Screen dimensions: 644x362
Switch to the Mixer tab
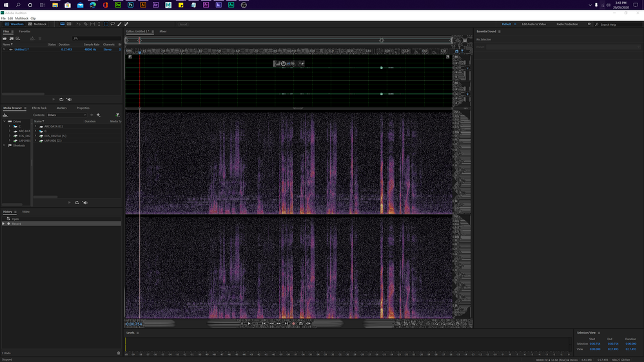[163, 31]
